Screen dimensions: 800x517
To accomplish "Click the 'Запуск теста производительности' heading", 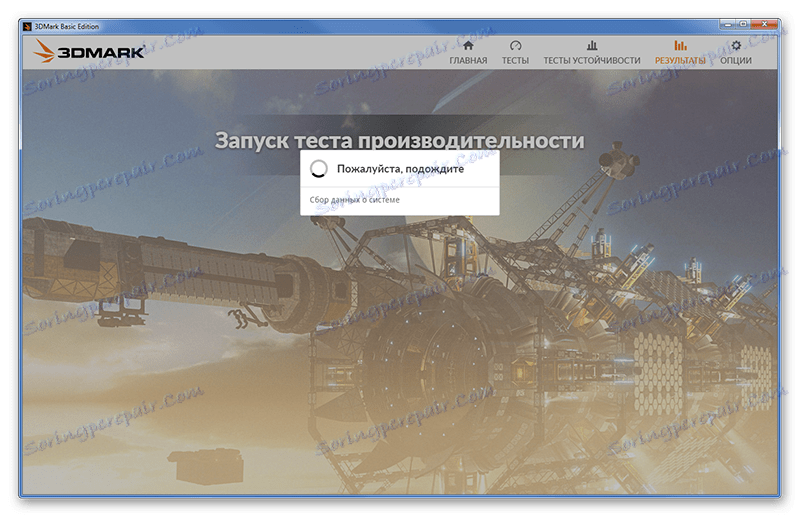I will point(399,140).
